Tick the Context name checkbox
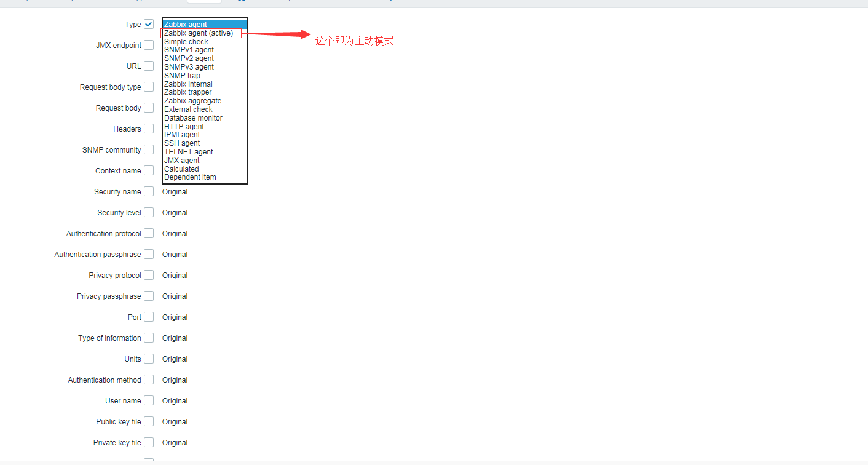This screenshot has width=868, height=465. [149, 170]
